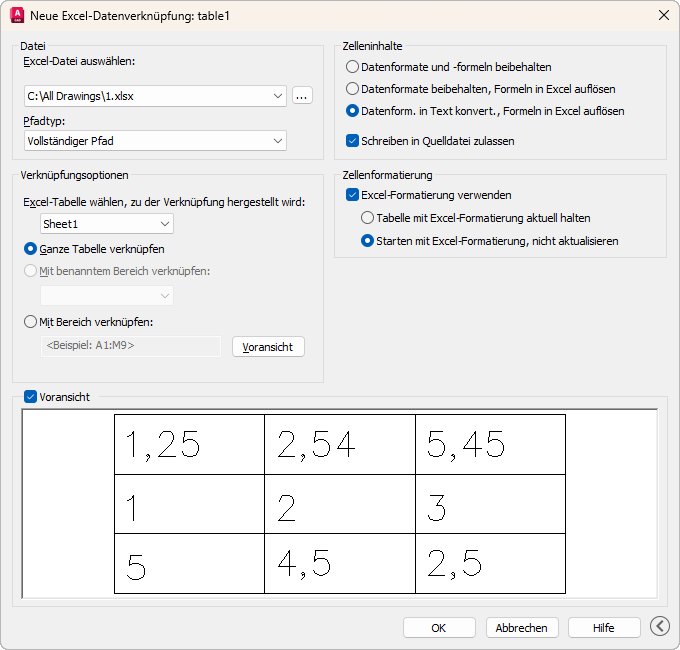Click the Excel-Datei auswählen label

pyautogui.click(x=79, y=61)
